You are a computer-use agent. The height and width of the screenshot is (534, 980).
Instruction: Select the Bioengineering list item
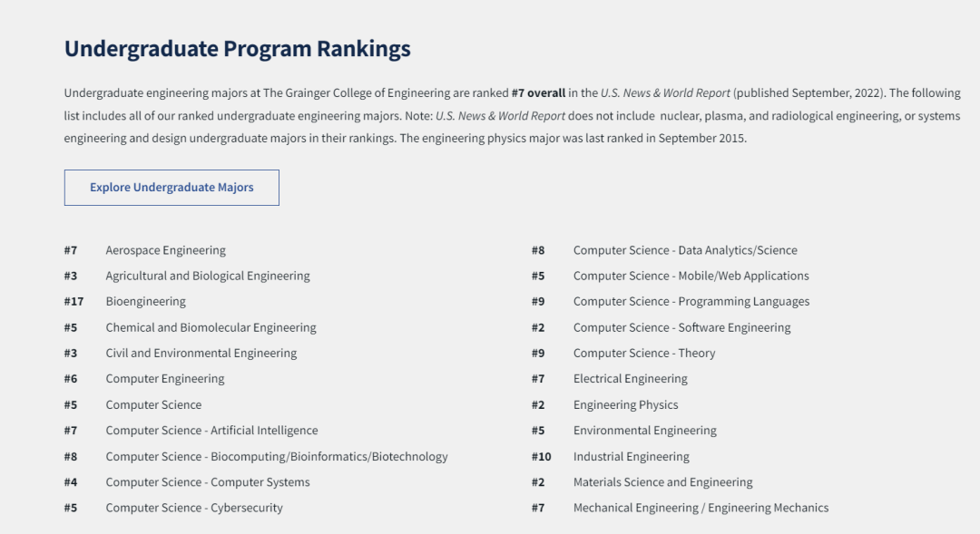(145, 301)
